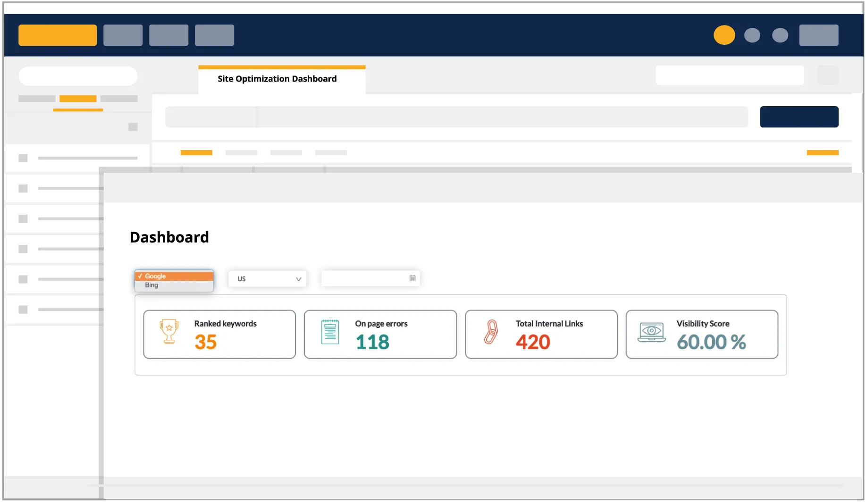Click the chain link icon for Internal Links
The width and height of the screenshot is (866, 504).
[491, 332]
